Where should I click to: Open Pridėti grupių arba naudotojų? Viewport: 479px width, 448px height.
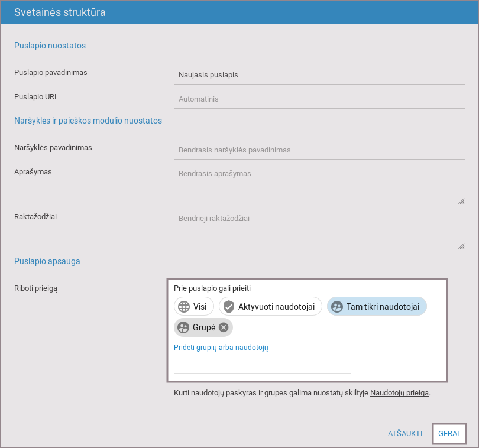[221, 348]
